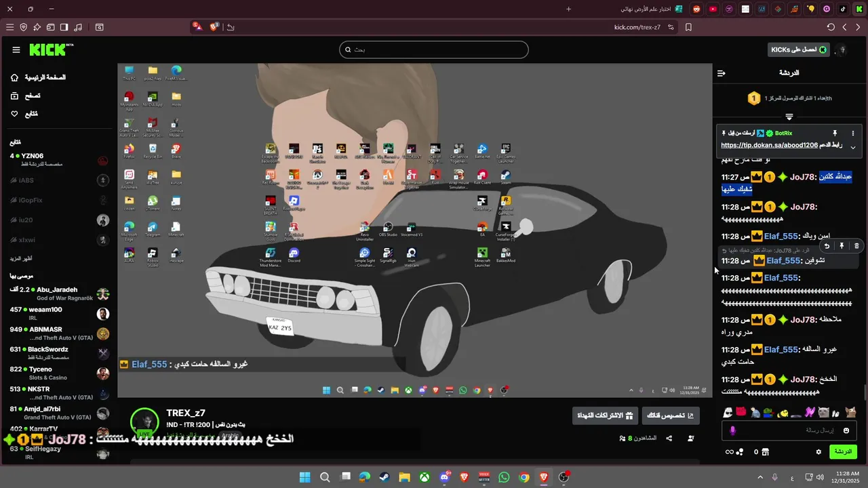Pin the hovered Elaf_555 chat message
This screenshot has width=868, height=488.
pos(842,246)
